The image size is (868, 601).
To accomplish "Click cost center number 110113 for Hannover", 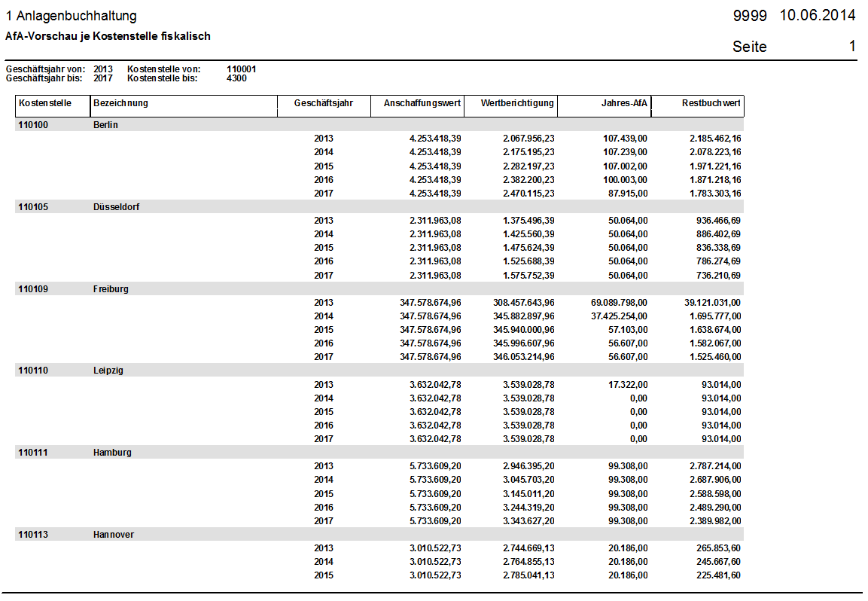I will click(32, 535).
